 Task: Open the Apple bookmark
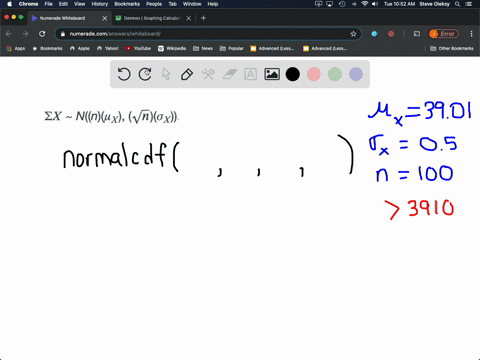(80, 48)
